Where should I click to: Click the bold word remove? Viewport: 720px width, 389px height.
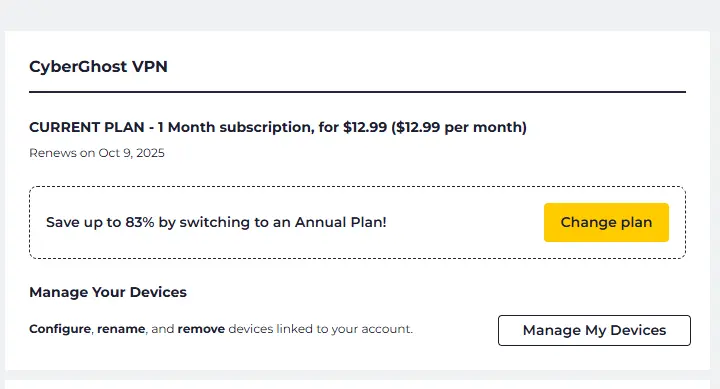click(201, 329)
